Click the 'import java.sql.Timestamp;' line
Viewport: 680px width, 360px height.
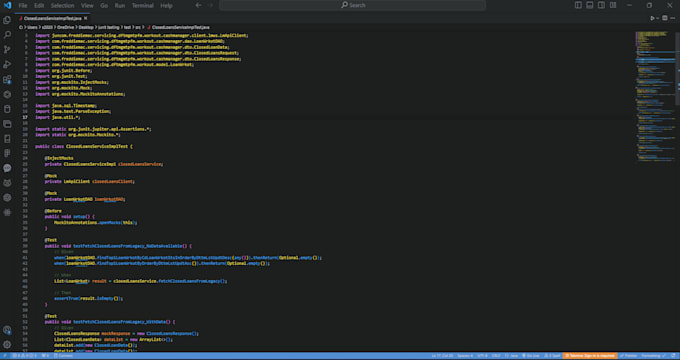pyautogui.click(x=66, y=105)
